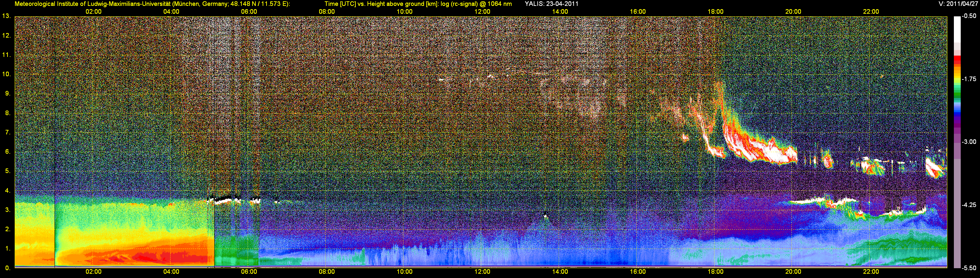Image resolution: width=980 pixels, height=278 pixels.
Task: Click 10:00 on the top time axis
Action: point(404,11)
